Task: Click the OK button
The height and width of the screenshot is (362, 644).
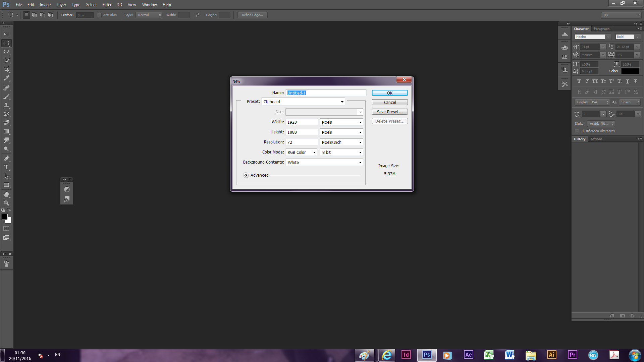Action: point(389,93)
